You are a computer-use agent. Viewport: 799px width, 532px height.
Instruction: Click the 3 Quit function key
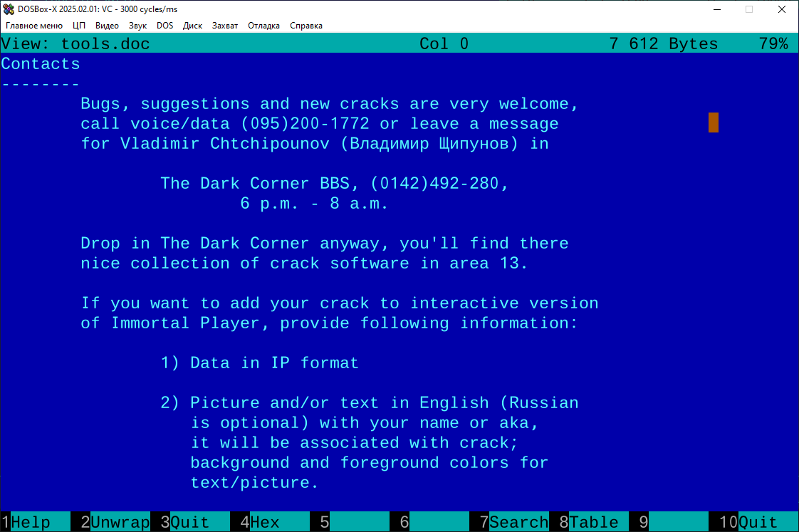(195, 522)
